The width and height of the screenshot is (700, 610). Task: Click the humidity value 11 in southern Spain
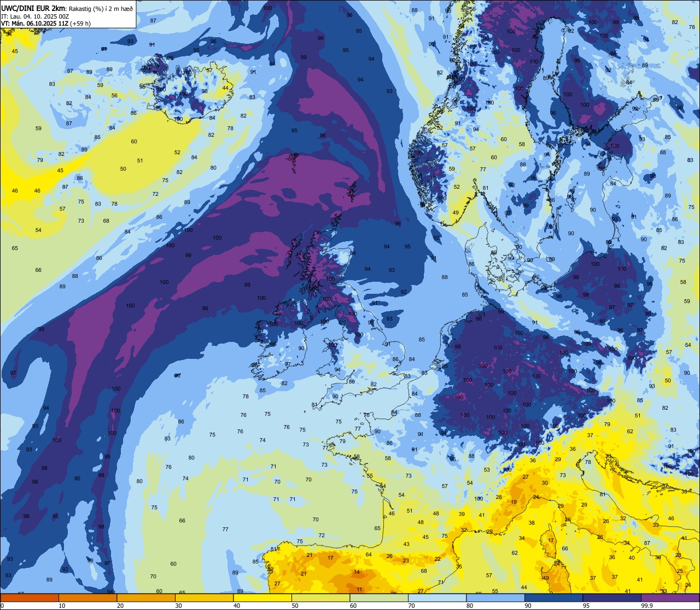click(x=359, y=590)
